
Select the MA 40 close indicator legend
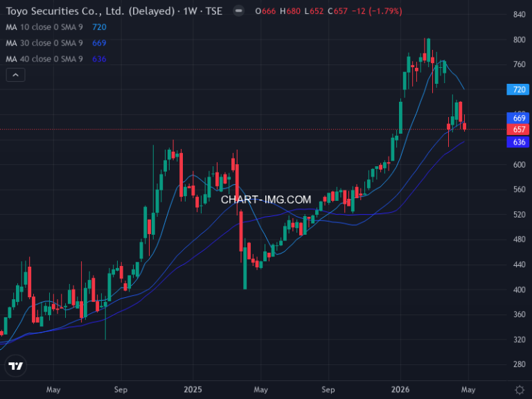[44, 59]
